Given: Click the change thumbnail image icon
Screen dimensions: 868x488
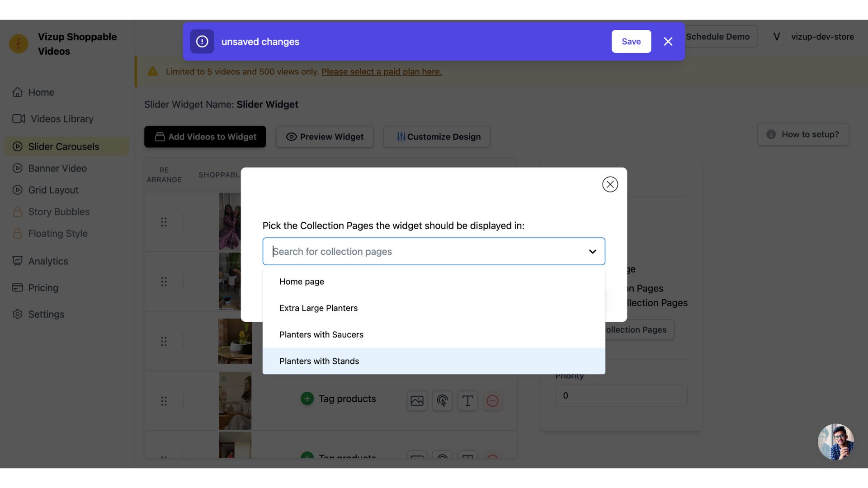Looking at the screenshot, I should pyautogui.click(x=416, y=401).
